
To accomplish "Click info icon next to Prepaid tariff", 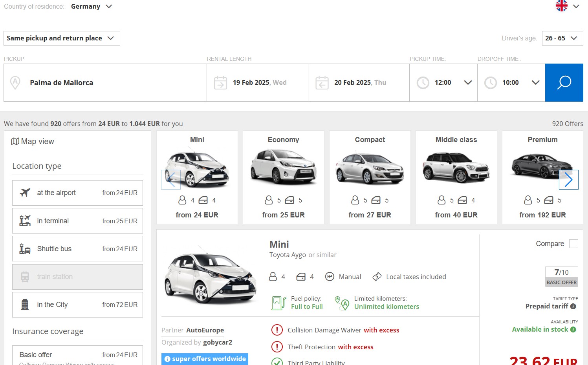I will click(573, 307).
